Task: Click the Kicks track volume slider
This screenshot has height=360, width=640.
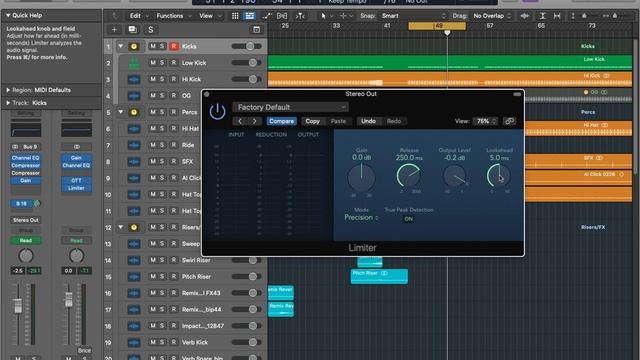Action: 247,46
